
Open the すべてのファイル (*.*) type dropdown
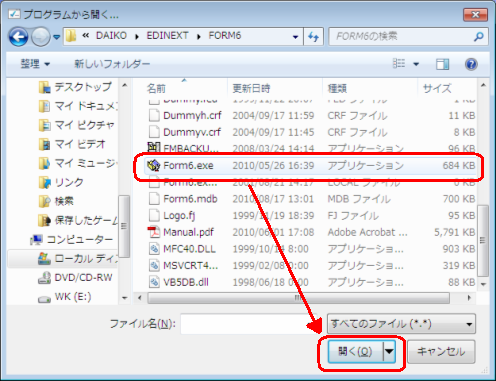point(401,323)
